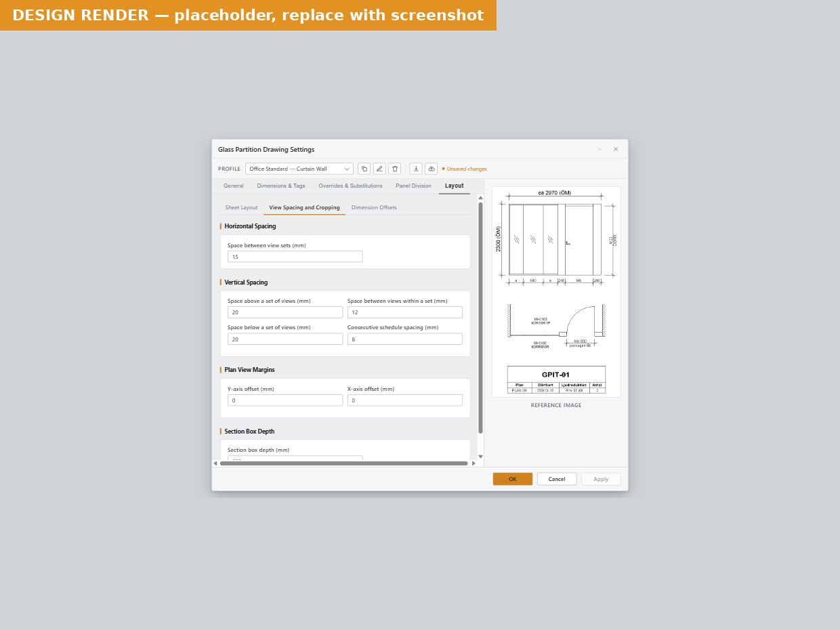Click the Space between view sets field
Image resolution: width=840 pixels, height=630 pixels.
coord(295,257)
